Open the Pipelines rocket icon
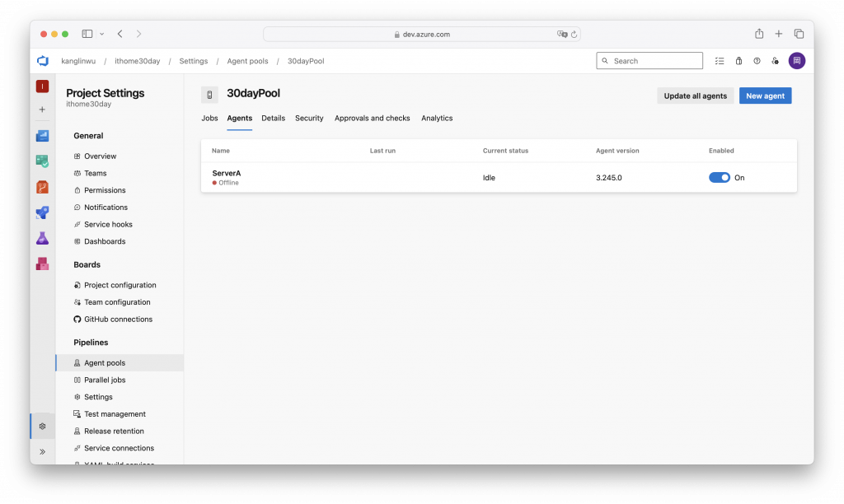 (x=43, y=212)
